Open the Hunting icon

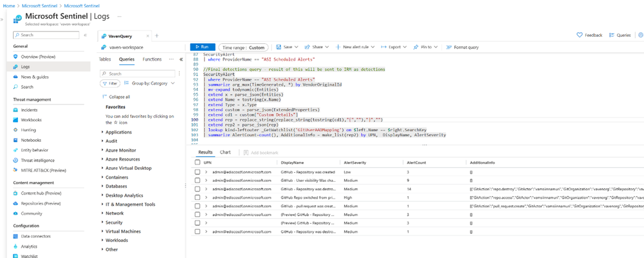click(15, 130)
